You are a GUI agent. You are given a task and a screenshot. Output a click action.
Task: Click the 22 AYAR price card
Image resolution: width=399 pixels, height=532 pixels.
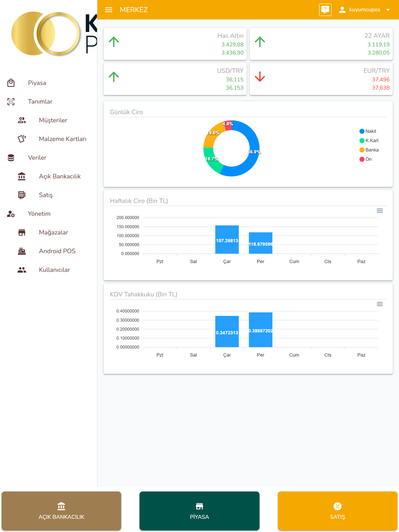[321, 44]
